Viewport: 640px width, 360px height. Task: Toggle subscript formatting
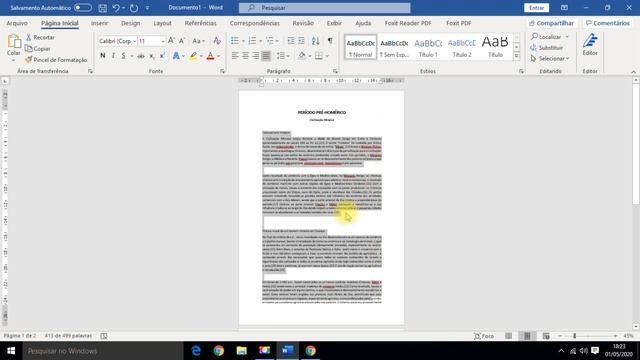click(151, 56)
